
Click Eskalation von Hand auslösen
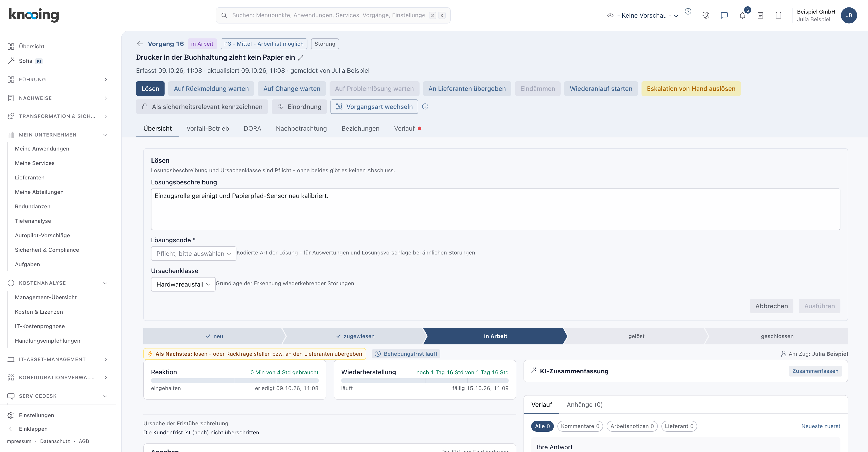point(691,89)
